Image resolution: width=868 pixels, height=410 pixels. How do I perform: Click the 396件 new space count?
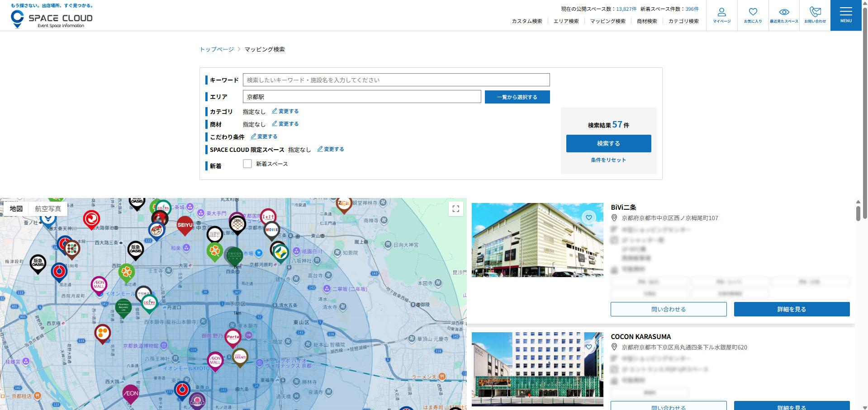click(692, 9)
